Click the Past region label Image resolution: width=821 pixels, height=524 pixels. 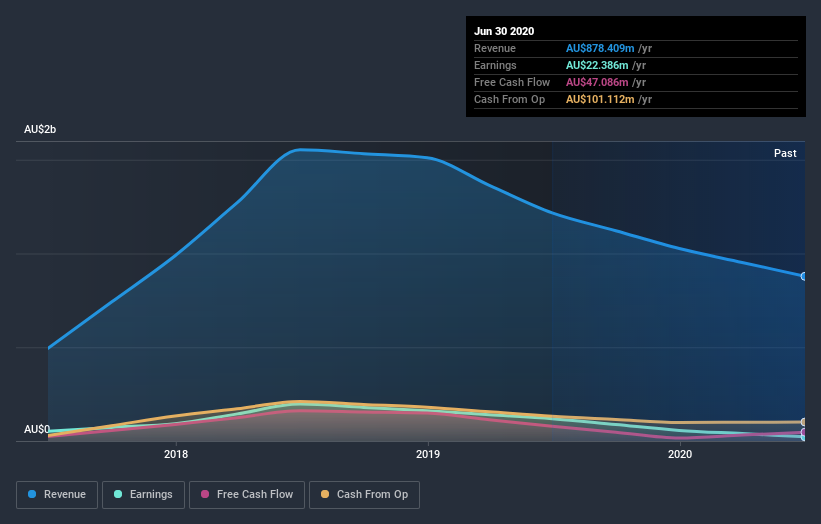(x=785, y=153)
